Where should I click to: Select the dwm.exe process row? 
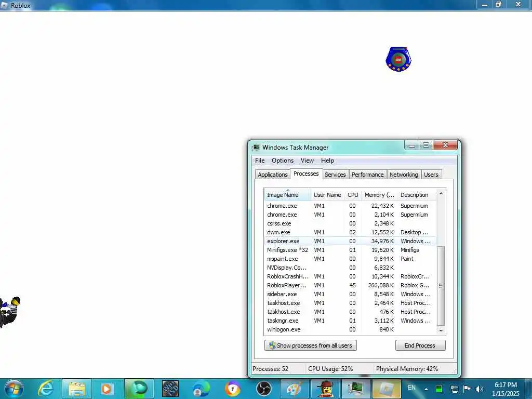pyautogui.click(x=350, y=232)
